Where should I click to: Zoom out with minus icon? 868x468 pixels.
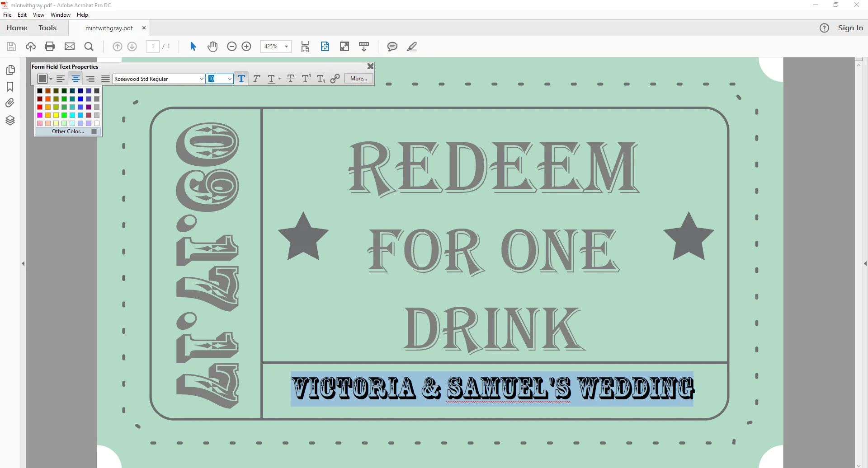(232, 47)
